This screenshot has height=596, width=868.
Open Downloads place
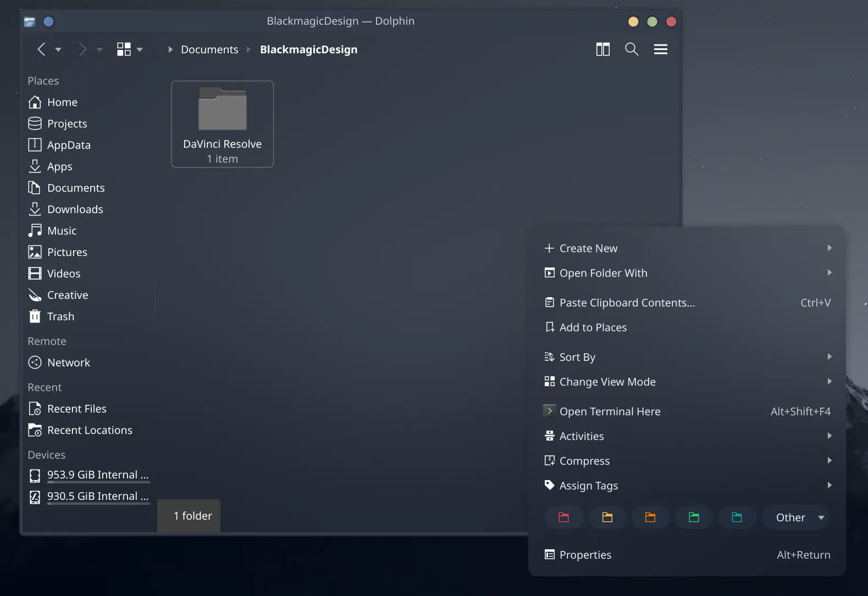point(88,209)
